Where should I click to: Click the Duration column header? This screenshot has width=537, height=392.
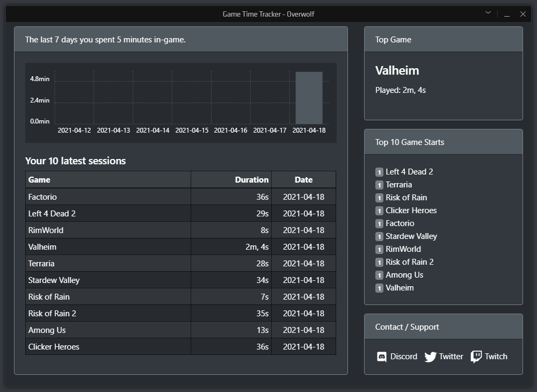tap(231, 180)
